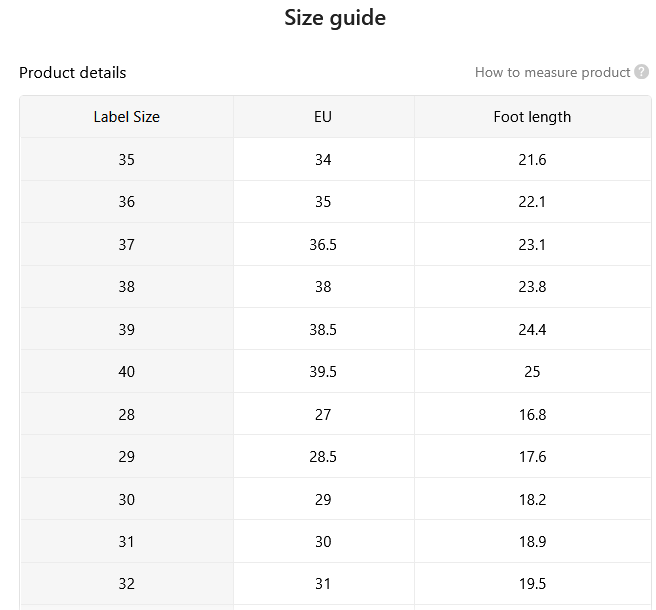Select foot length 23.8 cell

[x=532, y=287]
